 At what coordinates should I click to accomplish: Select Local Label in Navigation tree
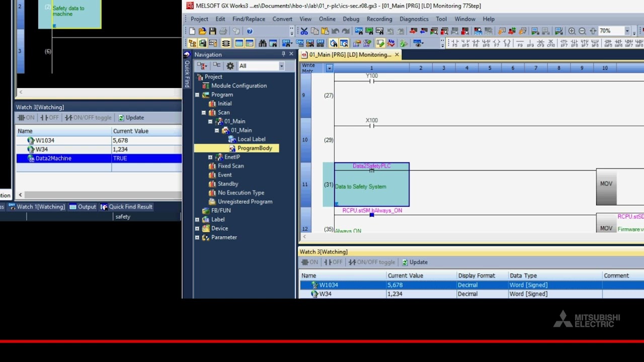pyautogui.click(x=251, y=139)
